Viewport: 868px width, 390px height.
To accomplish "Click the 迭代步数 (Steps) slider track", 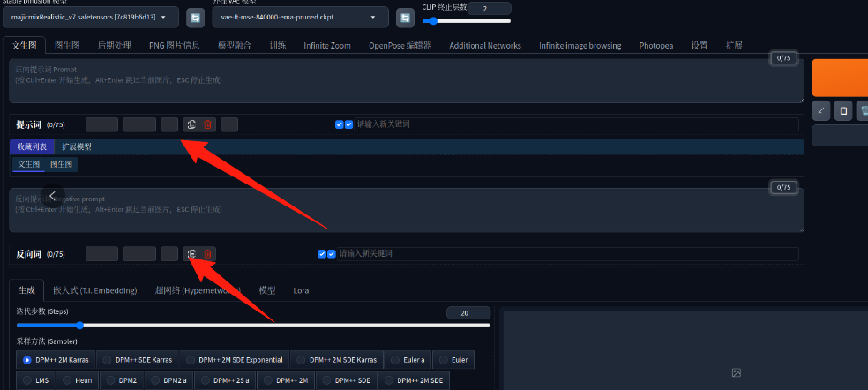I will pos(253,326).
